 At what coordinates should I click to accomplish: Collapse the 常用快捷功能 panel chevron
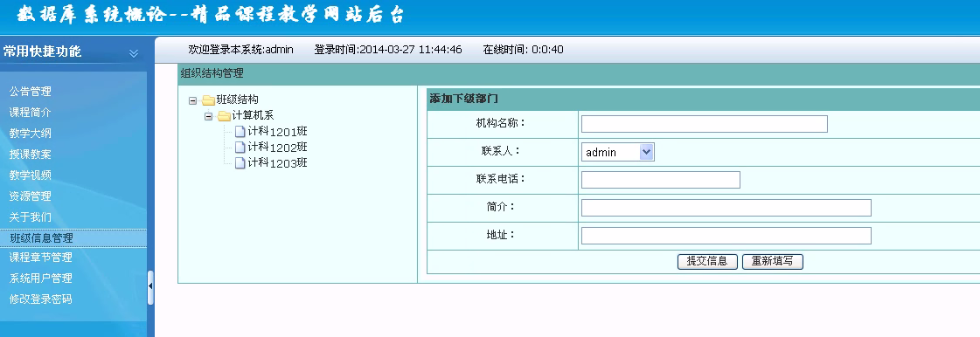click(x=133, y=53)
